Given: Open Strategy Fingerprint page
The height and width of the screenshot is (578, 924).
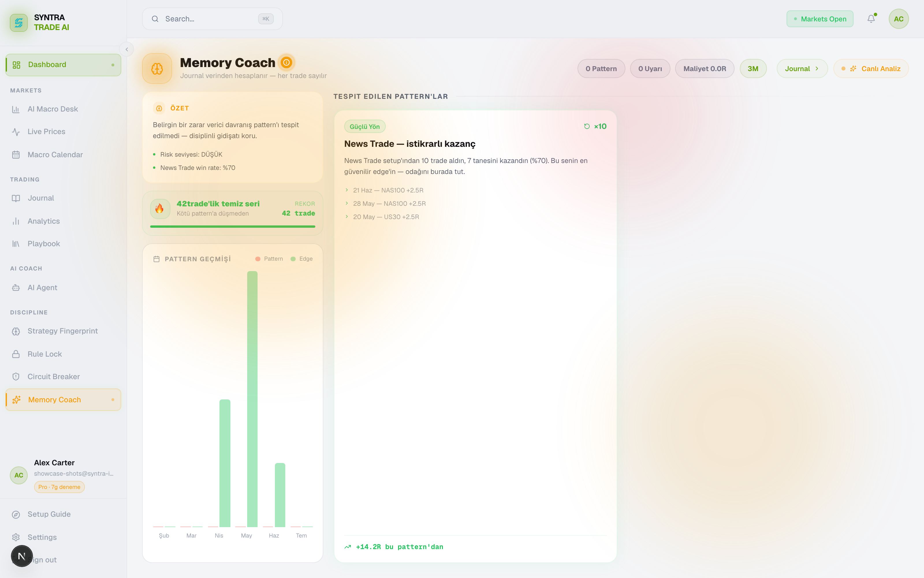Looking at the screenshot, I should click(63, 331).
